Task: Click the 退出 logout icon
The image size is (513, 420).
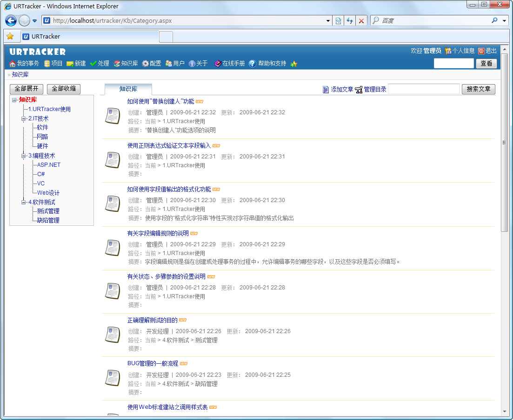Action: [x=481, y=51]
